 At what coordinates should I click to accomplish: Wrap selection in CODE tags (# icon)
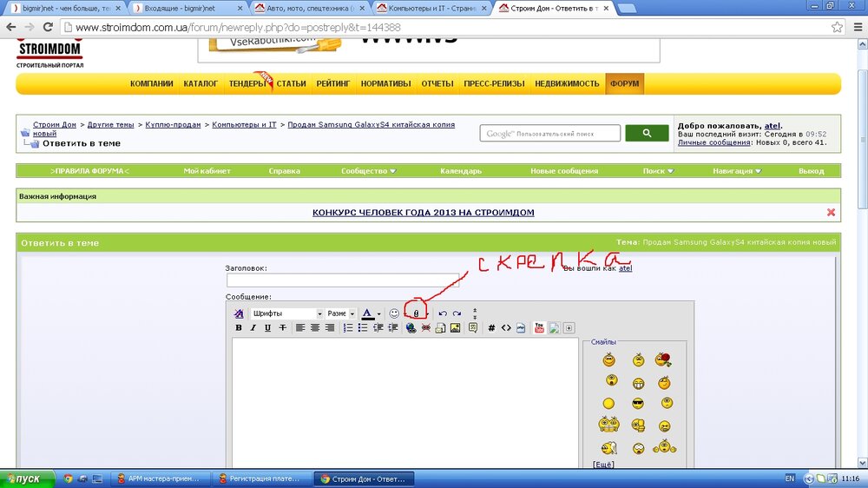coord(491,328)
